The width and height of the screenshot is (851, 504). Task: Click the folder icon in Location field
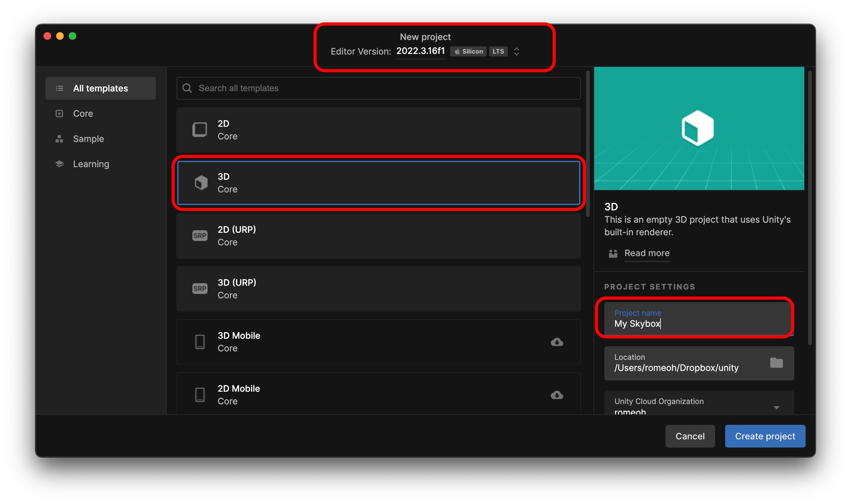(x=776, y=363)
